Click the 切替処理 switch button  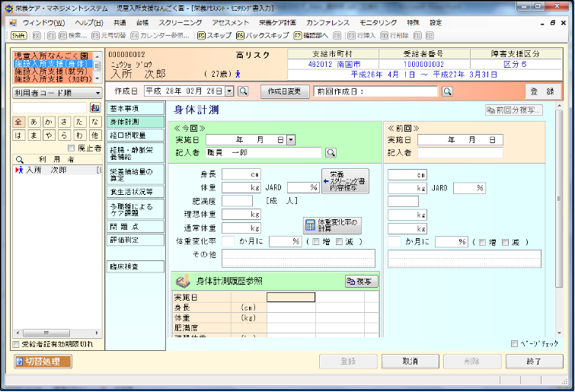click(x=43, y=361)
